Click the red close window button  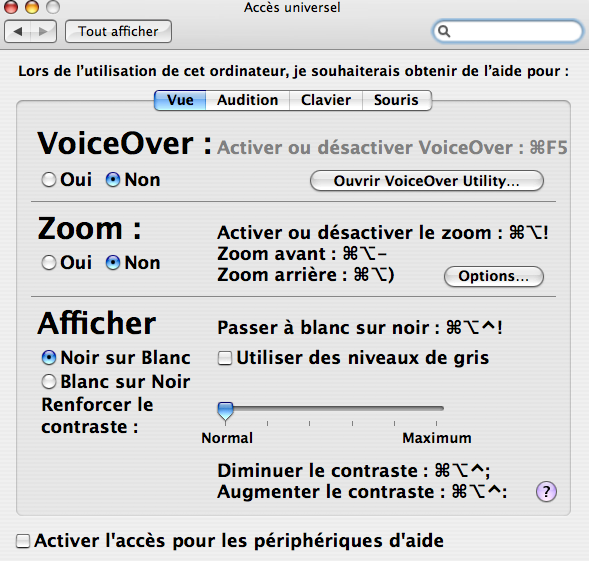tap(11, 6)
